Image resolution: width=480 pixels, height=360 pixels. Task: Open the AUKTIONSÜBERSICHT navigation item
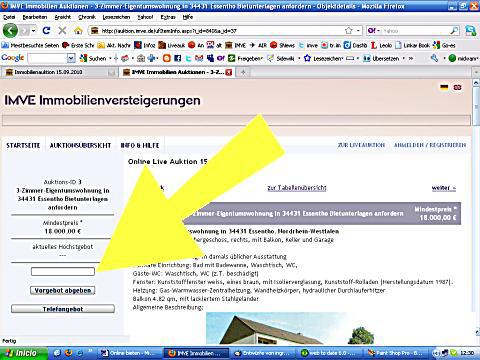point(80,145)
